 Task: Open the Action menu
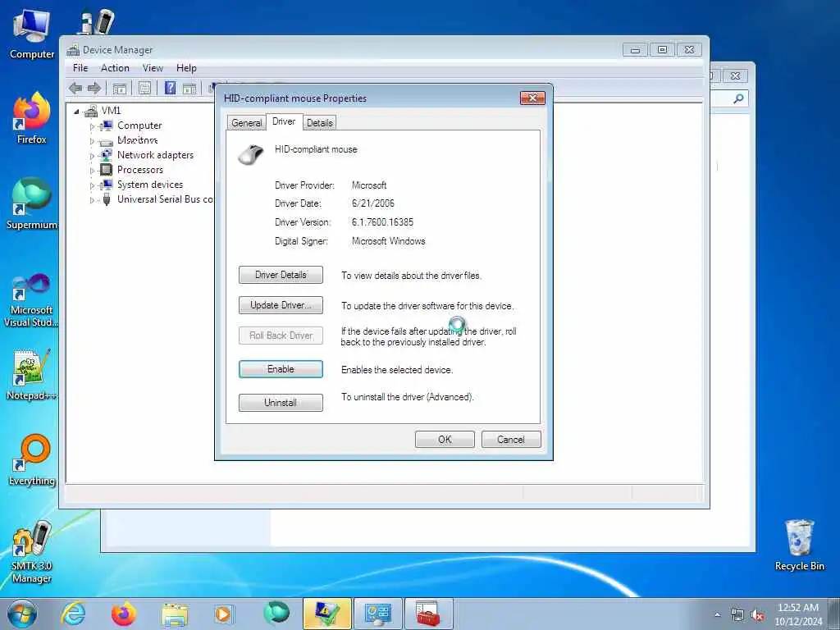point(115,68)
